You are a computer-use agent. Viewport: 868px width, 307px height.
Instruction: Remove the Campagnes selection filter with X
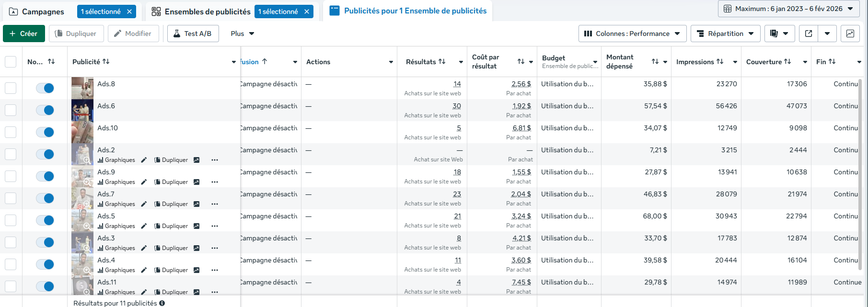point(129,11)
